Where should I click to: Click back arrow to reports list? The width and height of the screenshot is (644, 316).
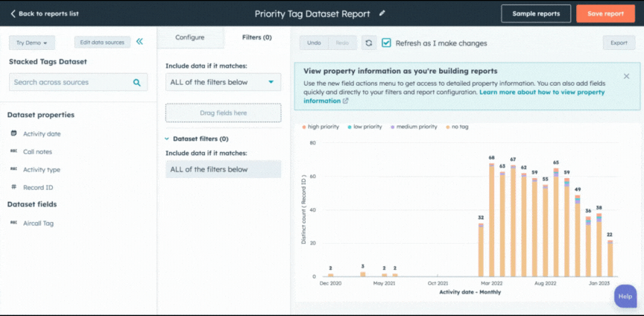click(x=13, y=13)
